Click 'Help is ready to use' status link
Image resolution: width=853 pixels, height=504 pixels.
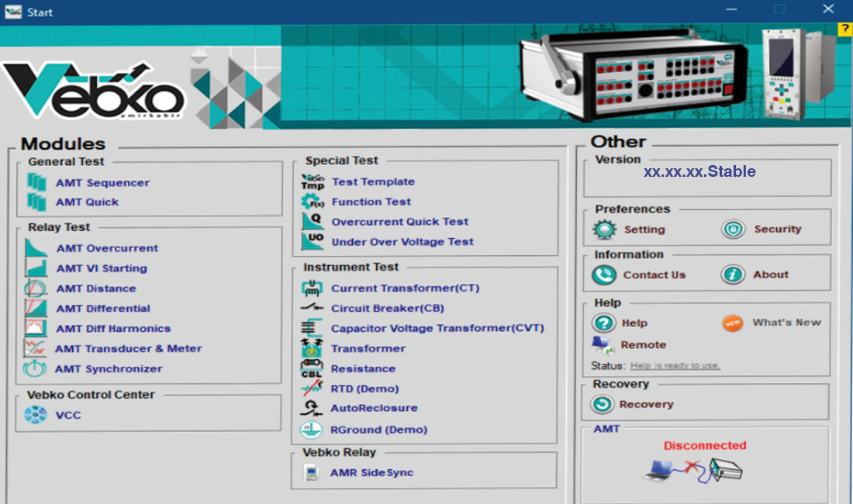click(x=675, y=365)
